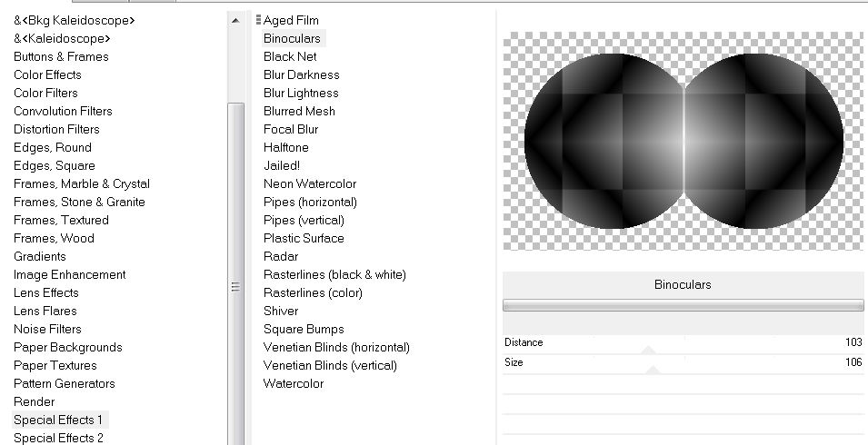Select the &<Bkg Kaleidoscope> category
This screenshot has width=868, height=445.
tap(75, 21)
